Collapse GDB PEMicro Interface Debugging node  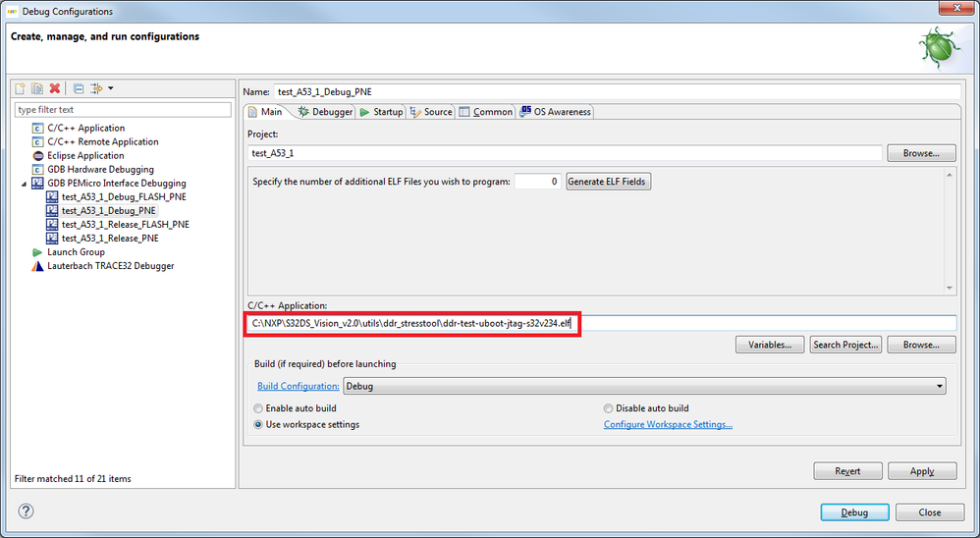tap(25, 184)
